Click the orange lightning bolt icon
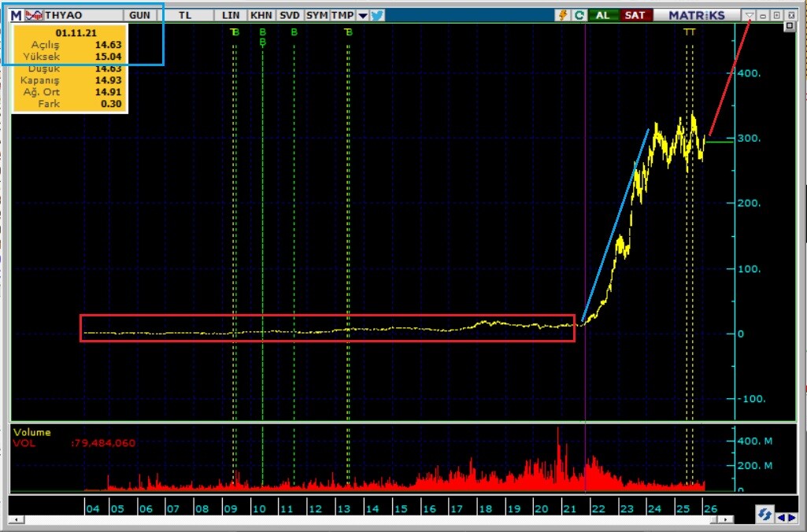The height and width of the screenshot is (532, 807). point(562,15)
